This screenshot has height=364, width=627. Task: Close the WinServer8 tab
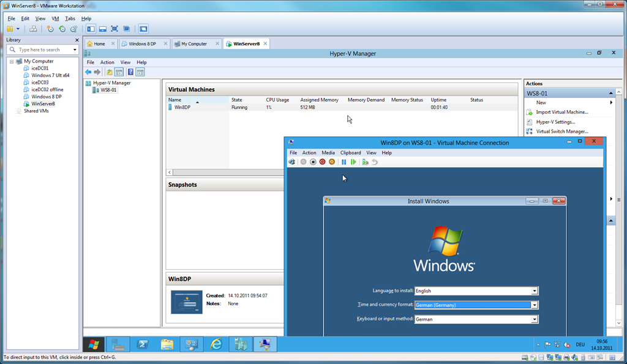tap(265, 43)
